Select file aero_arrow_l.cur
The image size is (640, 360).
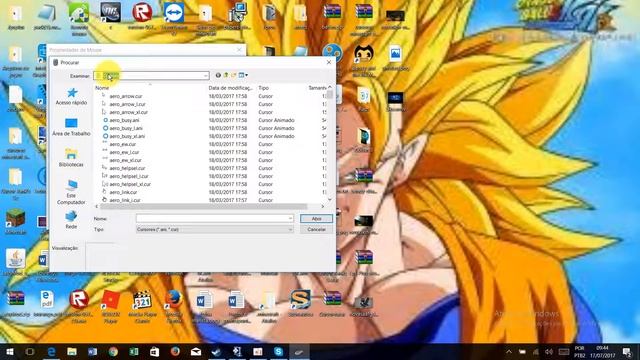127,104
